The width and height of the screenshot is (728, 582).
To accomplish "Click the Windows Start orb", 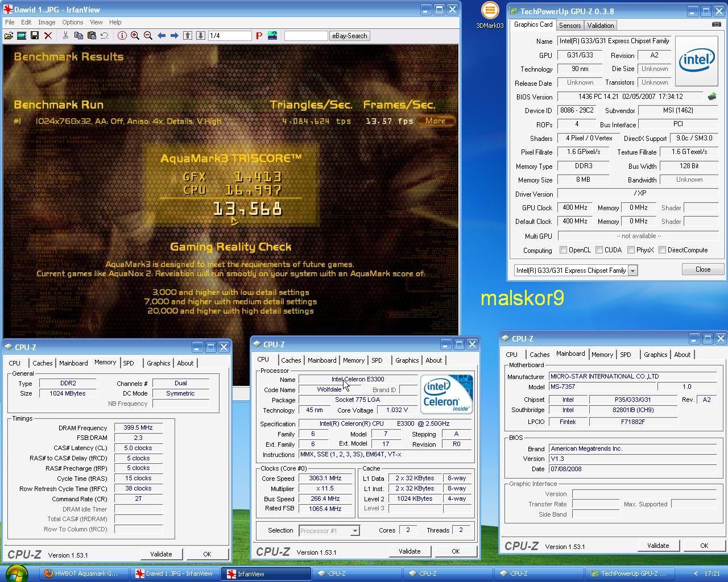I will (x=15, y=573).
